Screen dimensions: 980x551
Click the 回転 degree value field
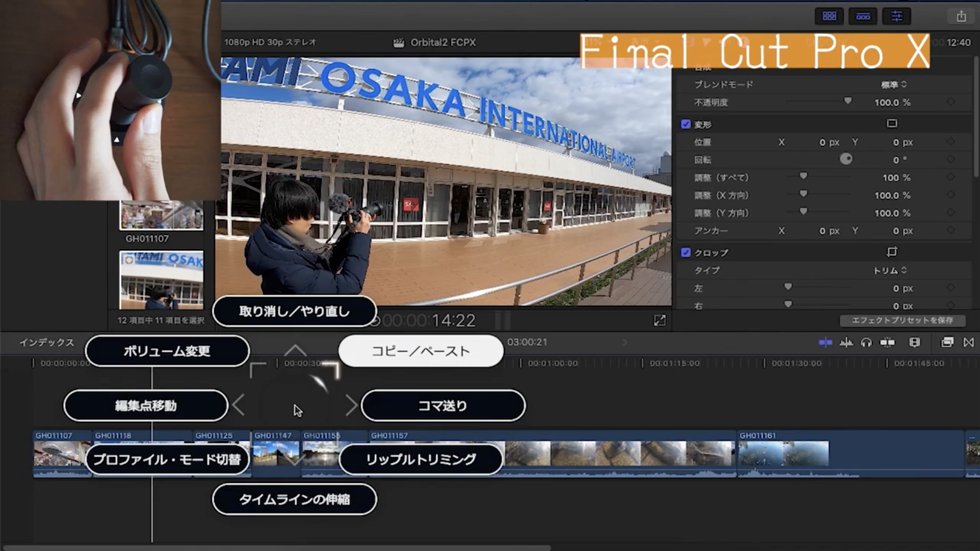coord(900,160)
